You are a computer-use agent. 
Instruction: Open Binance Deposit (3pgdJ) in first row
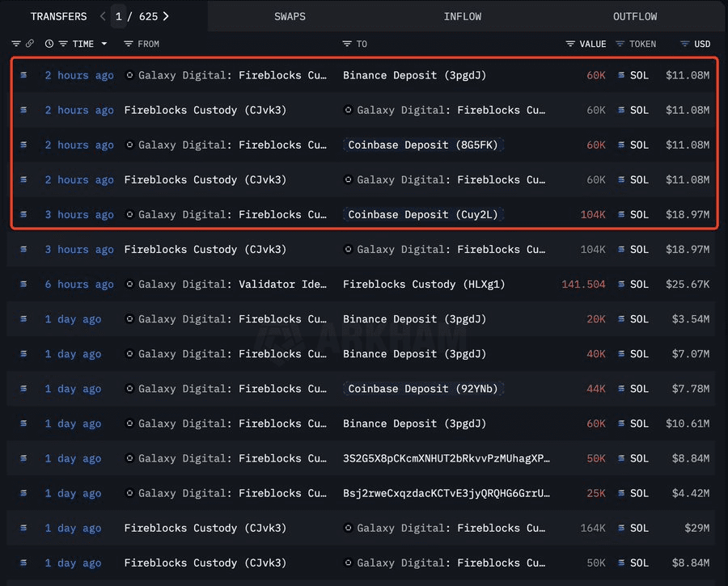click(414, 75)
